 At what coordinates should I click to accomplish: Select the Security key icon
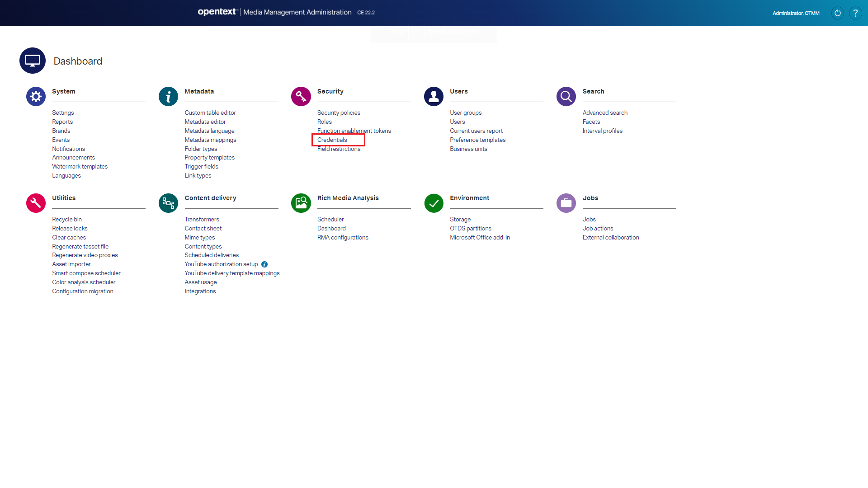click(x=300, y=96)
